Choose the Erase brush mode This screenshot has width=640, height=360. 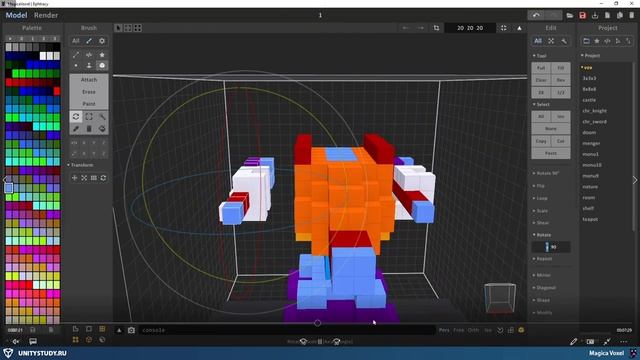coord(89,92)
